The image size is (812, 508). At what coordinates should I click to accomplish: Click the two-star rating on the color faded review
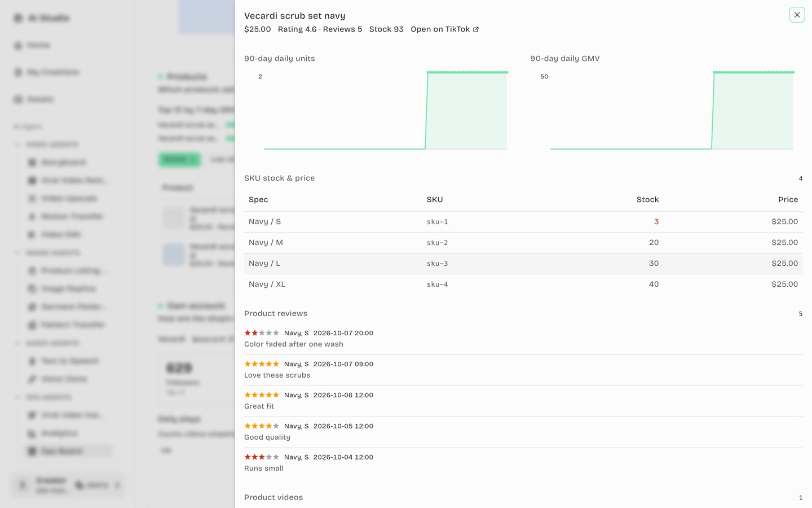click(262, 333)
